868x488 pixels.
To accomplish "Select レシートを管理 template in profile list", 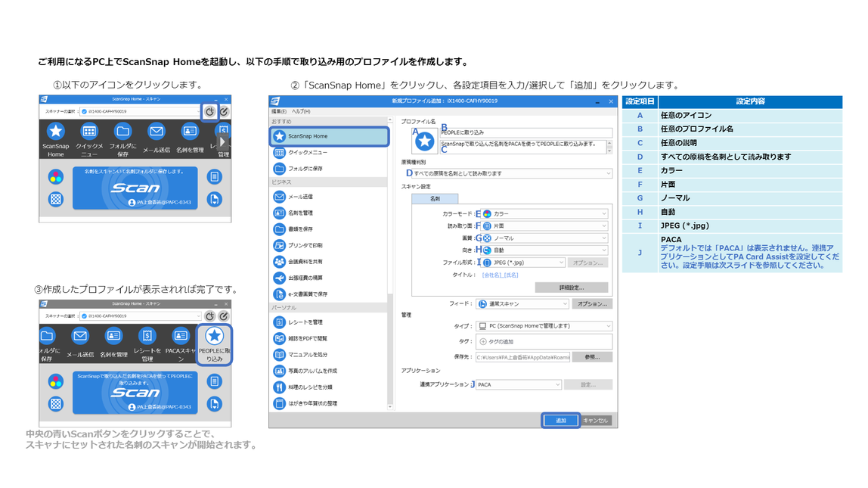I will pos(330,322).
